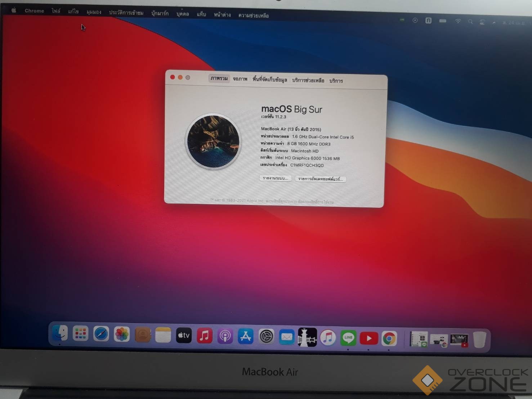Viewport: 532px width, 399px height.
Task: Open the Podcasts app in the dock
Action: click(x=225, y=336)
